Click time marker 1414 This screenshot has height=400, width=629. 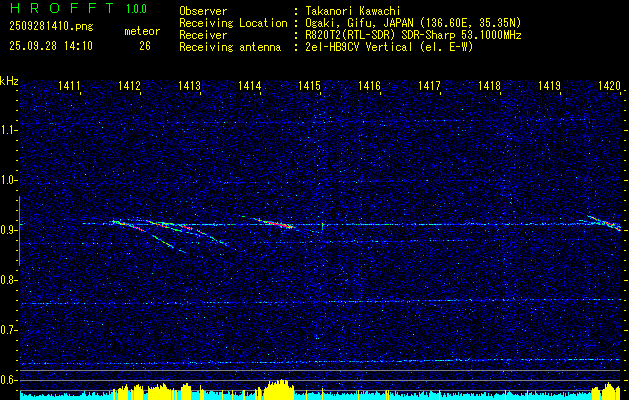point(250,85)
